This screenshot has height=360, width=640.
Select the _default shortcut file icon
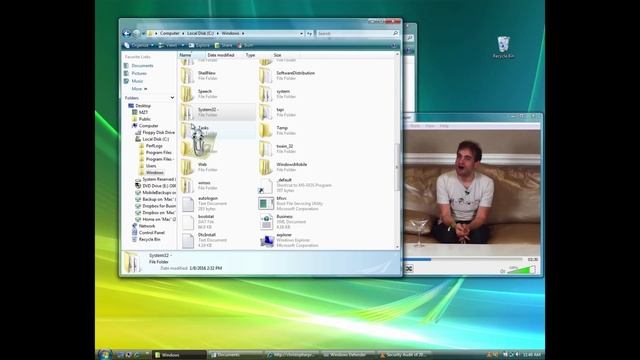[266, 185]
